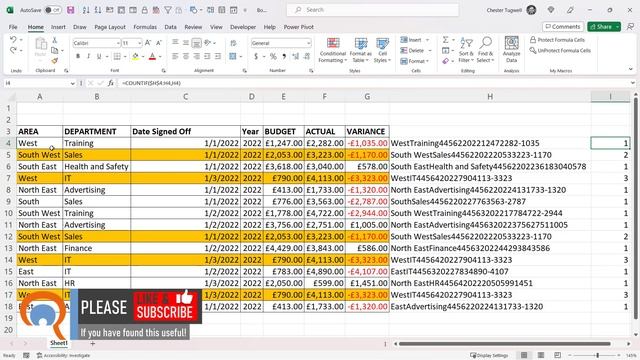Run UnProtect Formula Cells macro
This screenshot has width=640, height=360.
point(560,50)
